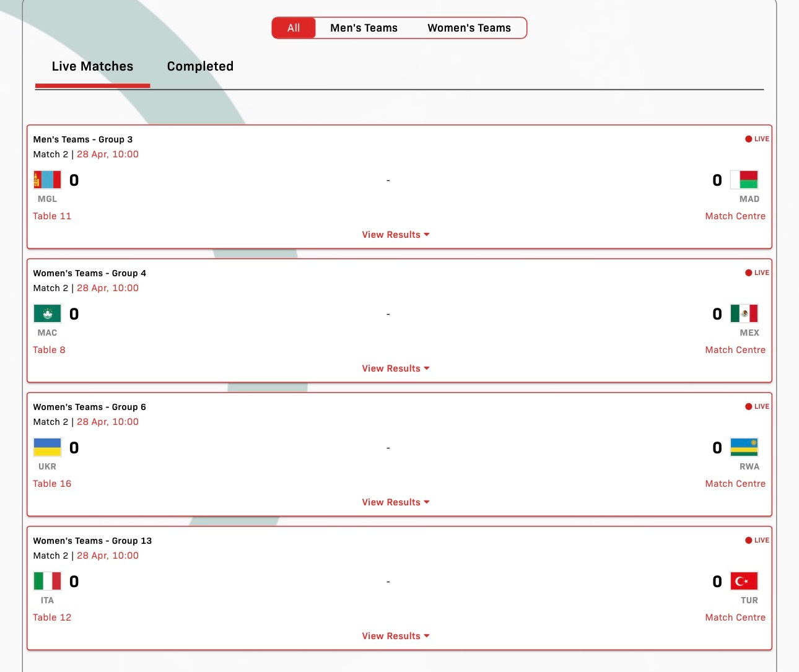This screenshot has height=672, width=799.
Task: Open Match Centre for UKR vs RWA
Action: click(x=735, y=484)
